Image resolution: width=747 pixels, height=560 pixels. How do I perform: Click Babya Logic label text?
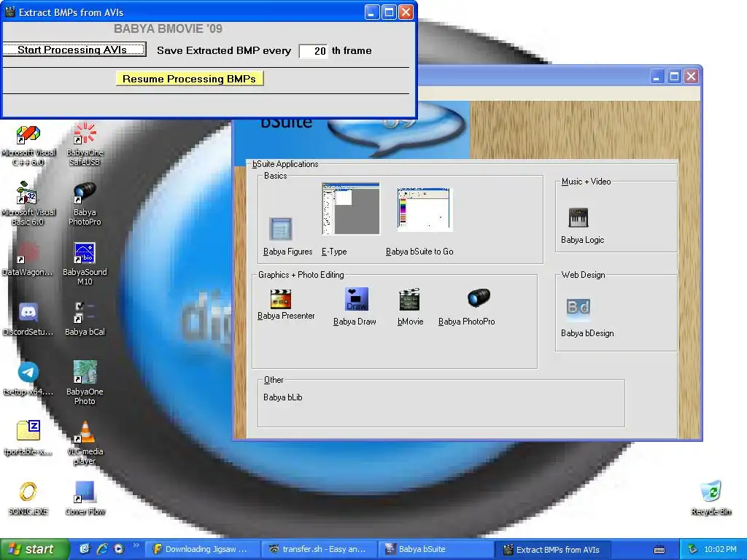[x=582, y=240]
